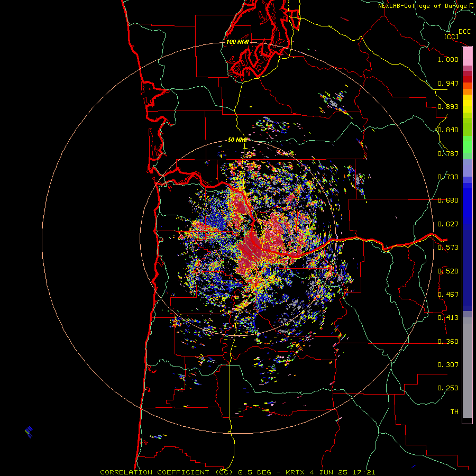Click the 0.627 scale value
The height and width of the screenshot is (476, 476).
pyautogui.click(x=448, y=224)
